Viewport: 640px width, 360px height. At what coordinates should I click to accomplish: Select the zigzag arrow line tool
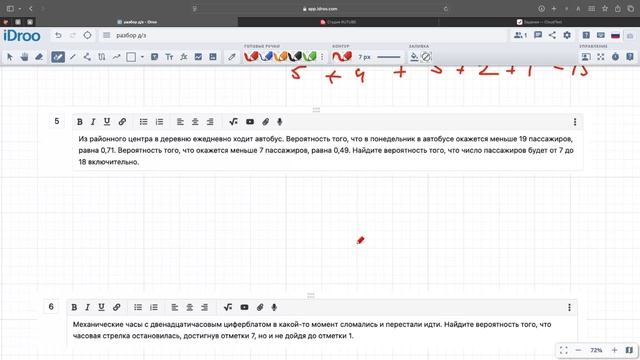116,57
